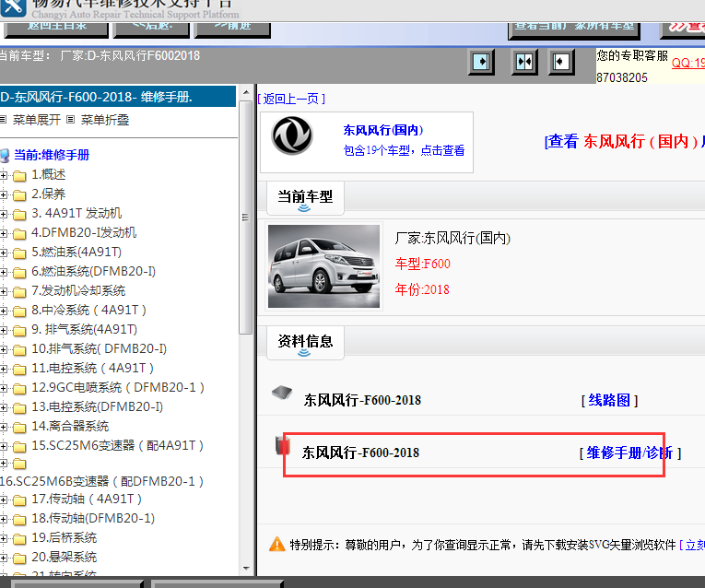Expand the 3. 4A91T 发动机 node
Screen dimensions: 705x588
tap(4, 214)
